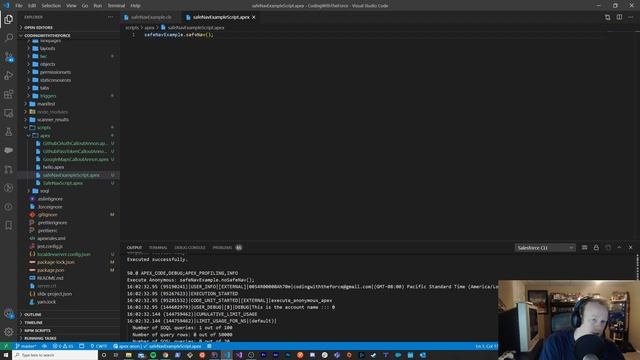
Task: Open the Terminal menu
Action: [x=116, y=6]
